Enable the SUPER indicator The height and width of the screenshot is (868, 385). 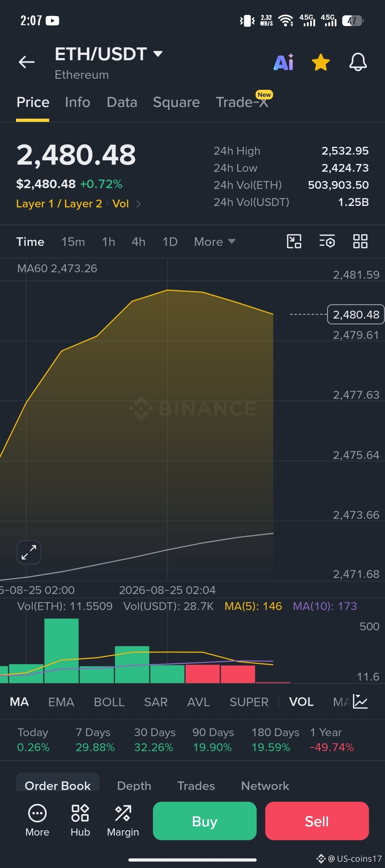[x=249, y=702]
